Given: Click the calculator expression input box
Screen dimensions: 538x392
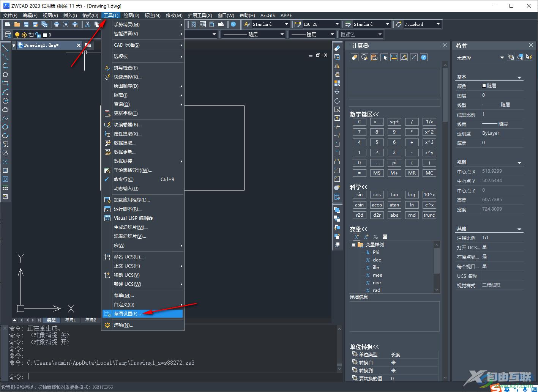Looking at the screenshot, I should point(394,103).
